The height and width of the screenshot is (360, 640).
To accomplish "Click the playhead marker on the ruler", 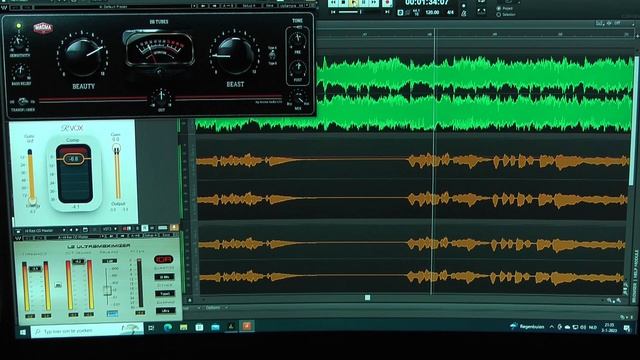I will [434, 34].
